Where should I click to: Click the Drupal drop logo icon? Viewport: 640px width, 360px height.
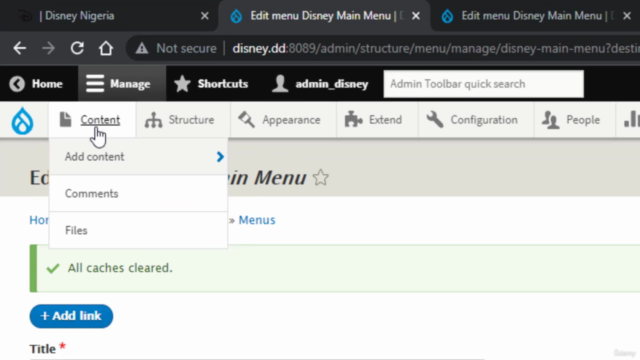[x=22, y=120]
